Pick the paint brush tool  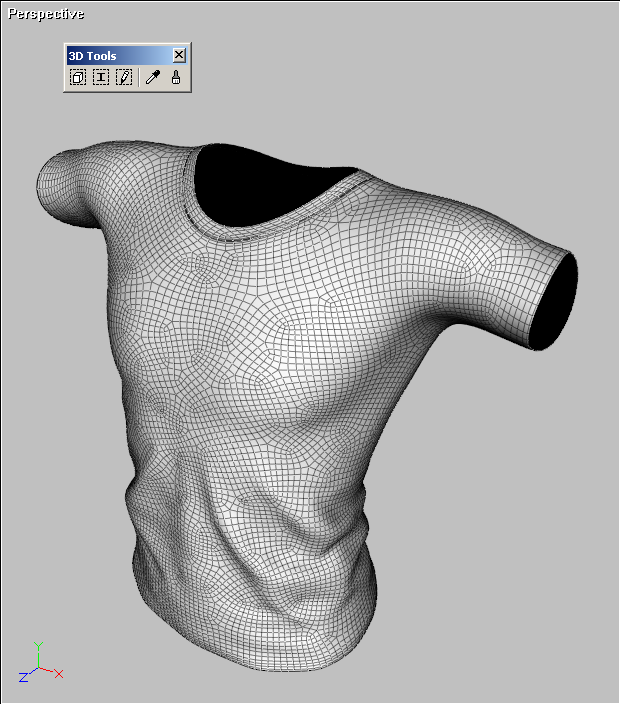pos(175,78)
